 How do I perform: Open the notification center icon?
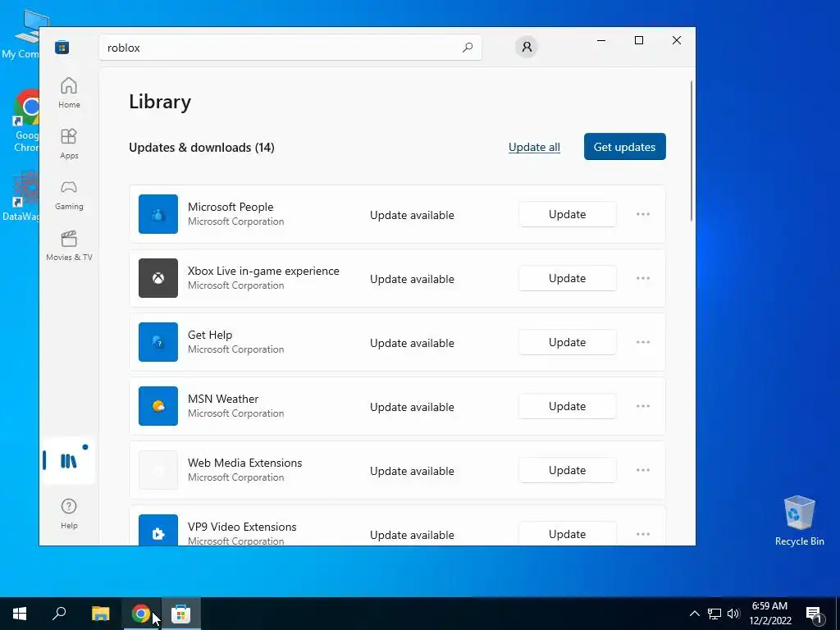[814, 614]
